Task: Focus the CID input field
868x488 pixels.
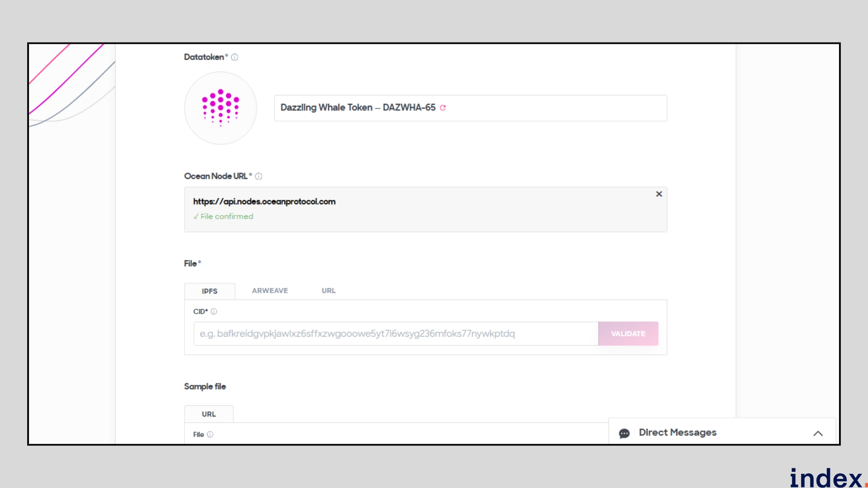Action: coord(396,334)
